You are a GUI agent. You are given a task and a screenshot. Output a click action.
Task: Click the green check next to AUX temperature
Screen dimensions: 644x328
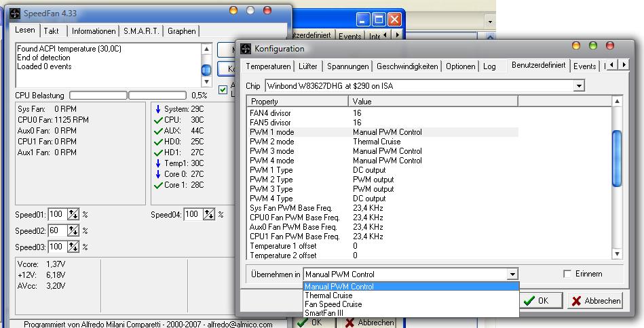tap(158, 131)
